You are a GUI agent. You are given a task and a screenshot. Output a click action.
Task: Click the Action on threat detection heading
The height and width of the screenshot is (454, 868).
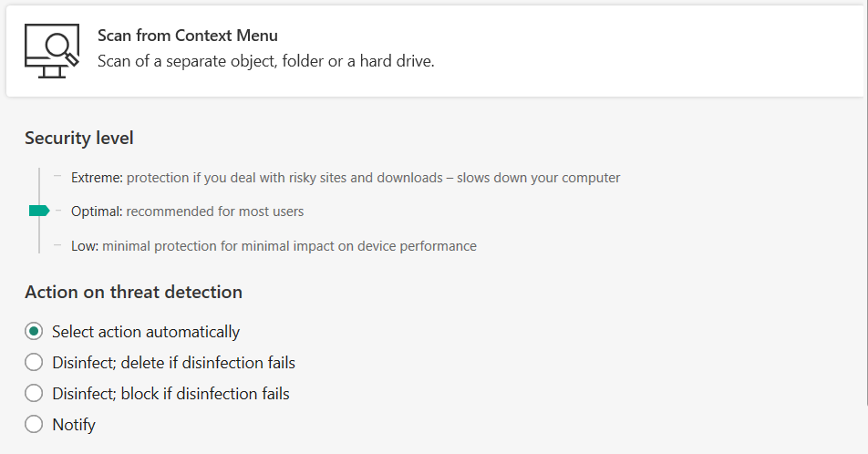point(133,292)
